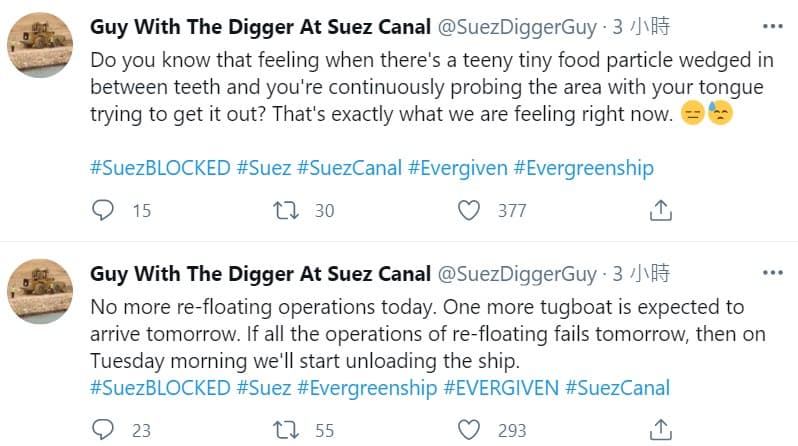Retweet the food particle tweet
Screen dimensions: 798x446
286,210
